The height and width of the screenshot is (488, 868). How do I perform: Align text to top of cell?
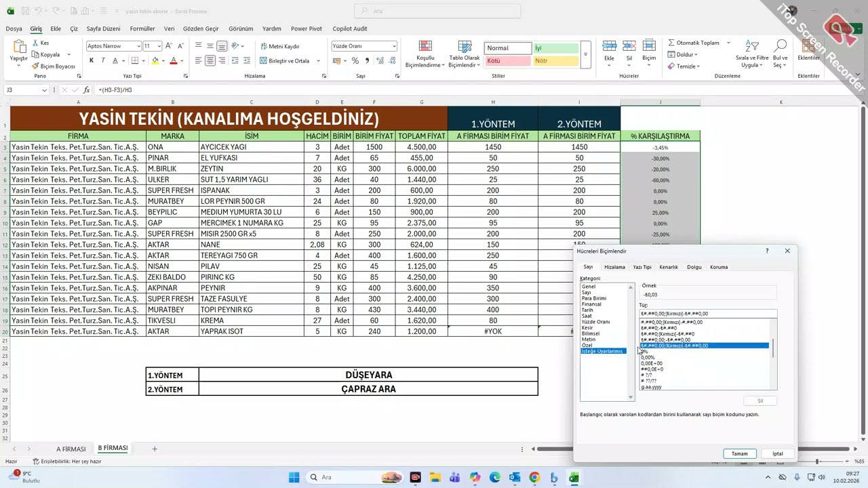coord(199,46)
